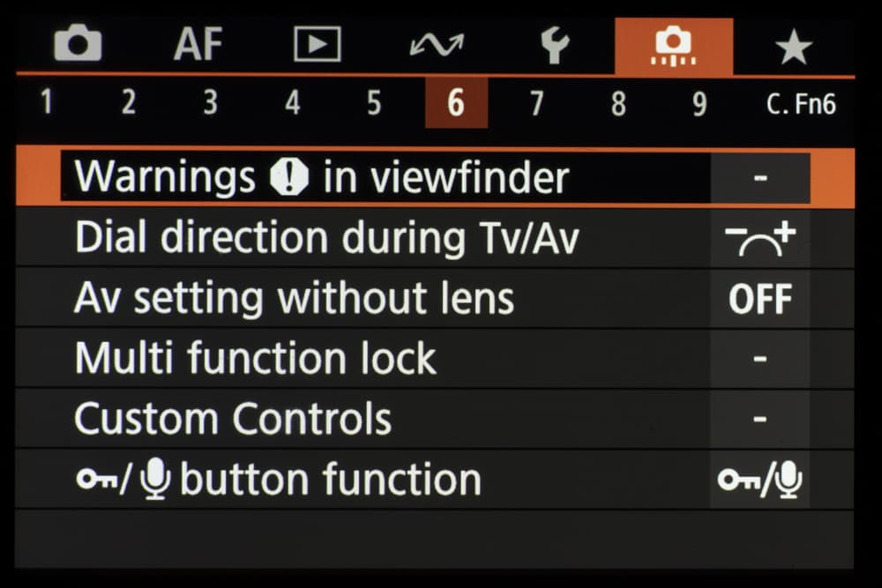
Task: Jump to page 9 tab
Action: 699,104
